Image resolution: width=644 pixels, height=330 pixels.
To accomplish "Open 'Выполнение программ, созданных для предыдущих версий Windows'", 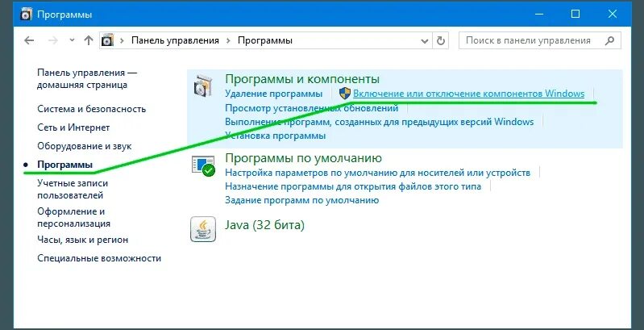I will tap(380, 122).
